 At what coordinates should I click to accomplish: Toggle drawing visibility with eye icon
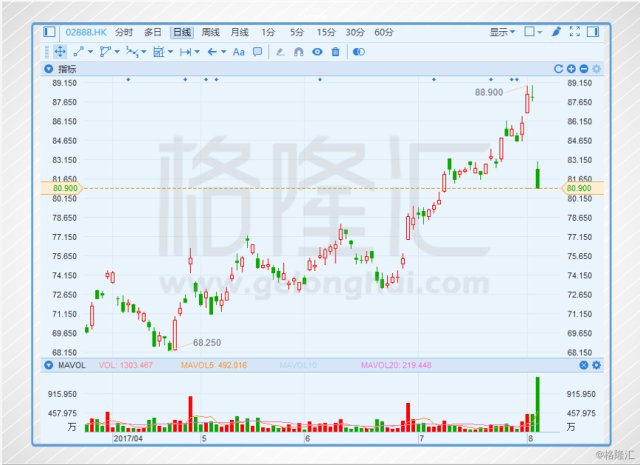[317, 51]
